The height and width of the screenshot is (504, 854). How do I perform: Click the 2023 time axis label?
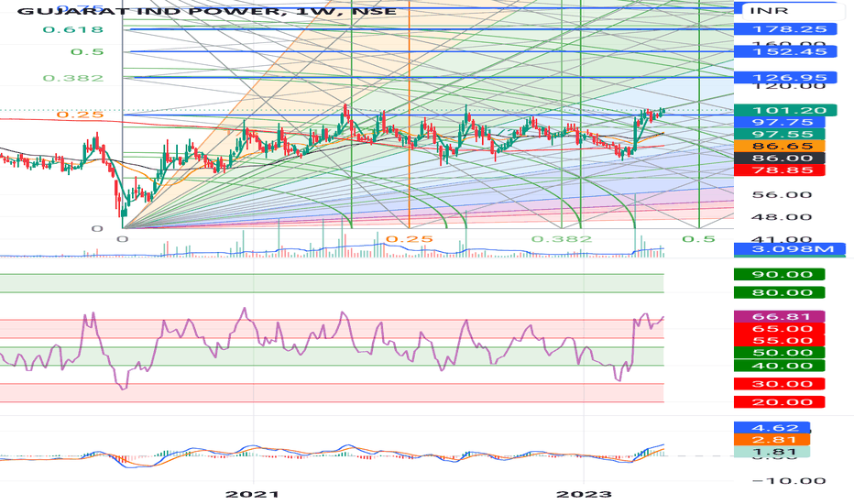tap(584, 495)
